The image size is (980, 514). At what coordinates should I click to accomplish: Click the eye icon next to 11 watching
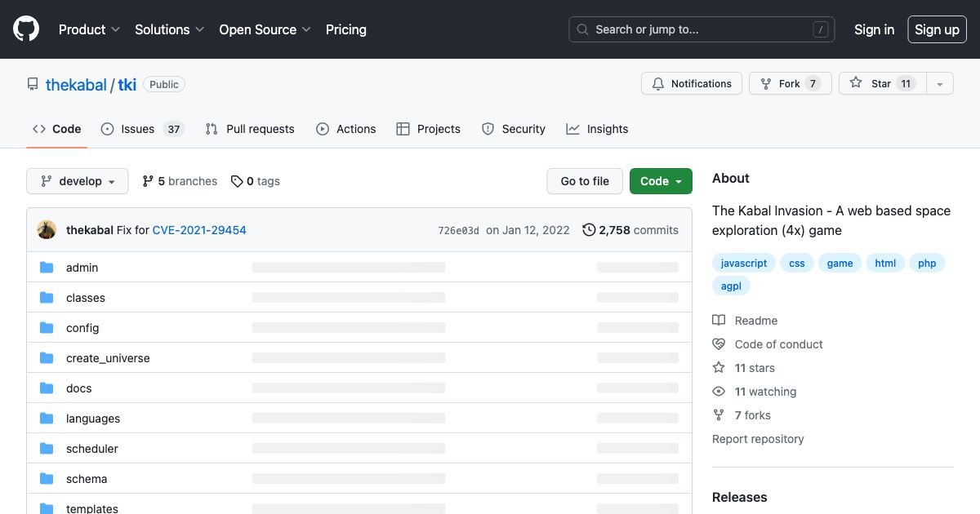pyautogui.click(x=719, y=392)
